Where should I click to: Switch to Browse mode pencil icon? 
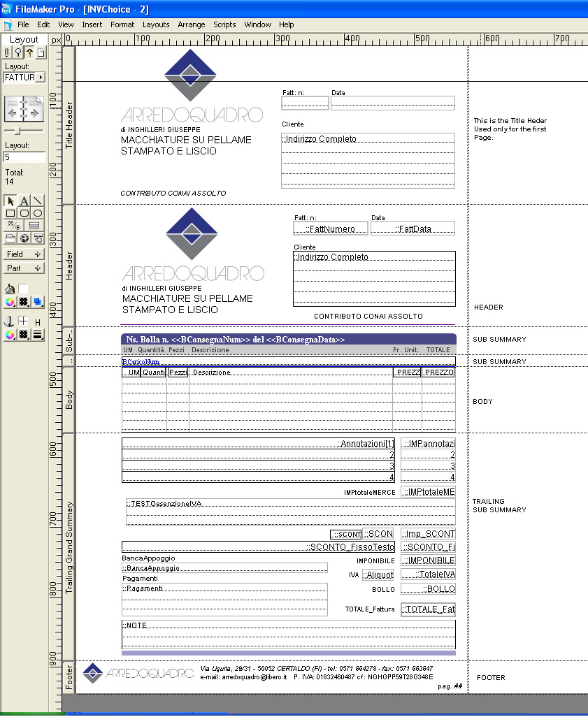pyautogui.click(x=6, y=52)
